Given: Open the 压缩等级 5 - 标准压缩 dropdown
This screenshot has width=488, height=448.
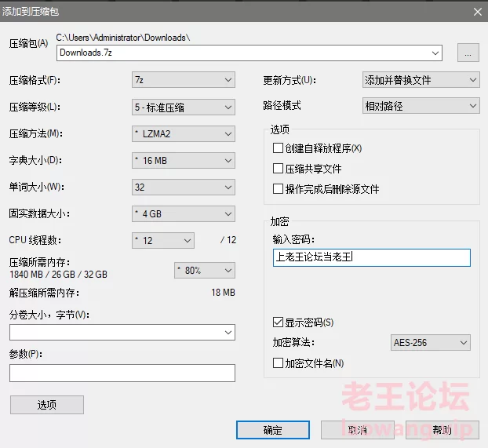Looking at the screenshot, I should (x=184, y=107).
